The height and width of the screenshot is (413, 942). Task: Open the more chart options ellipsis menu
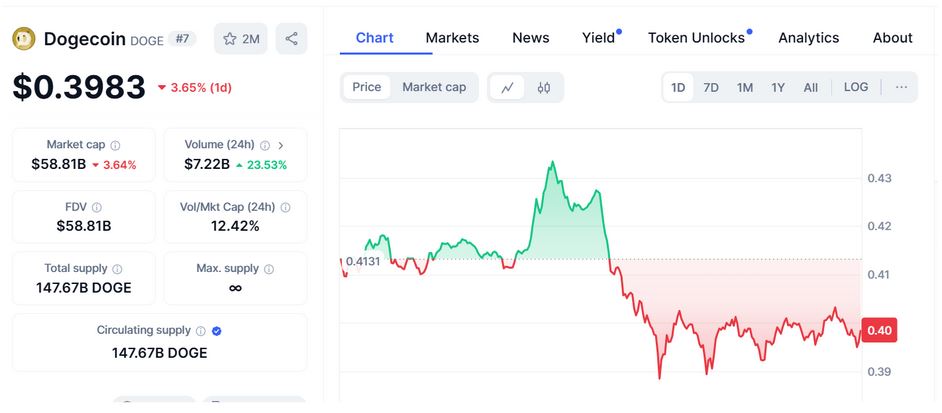901,87
